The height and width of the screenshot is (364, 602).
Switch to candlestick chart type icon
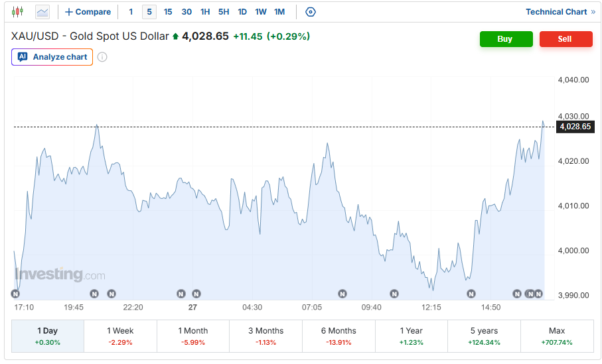coord(17,12)
